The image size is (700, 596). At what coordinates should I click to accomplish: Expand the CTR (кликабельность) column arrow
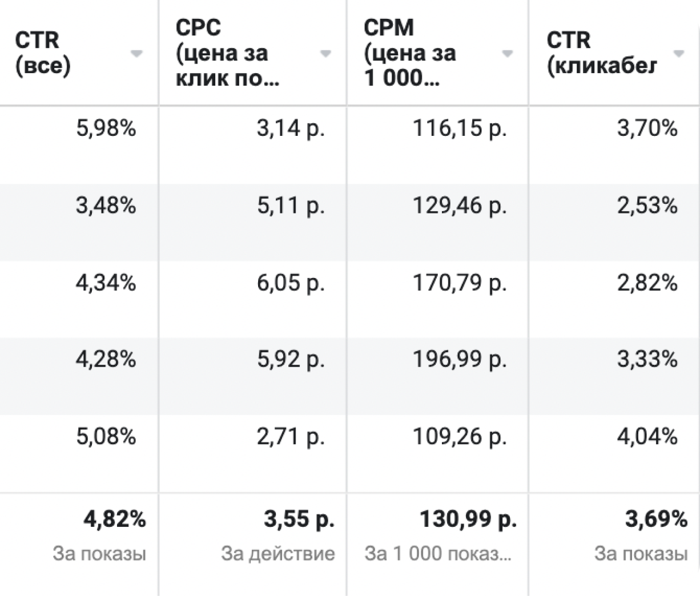(678, 54)
